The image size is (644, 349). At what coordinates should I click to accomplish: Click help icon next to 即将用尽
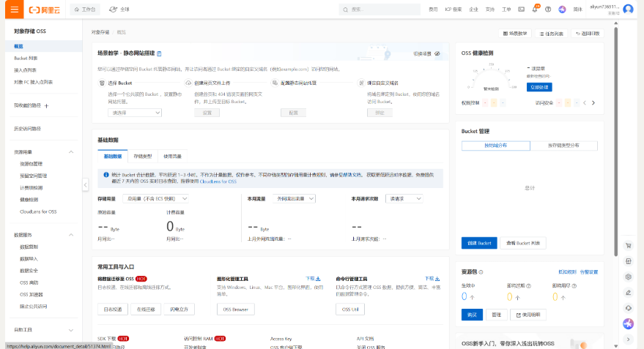574,286
